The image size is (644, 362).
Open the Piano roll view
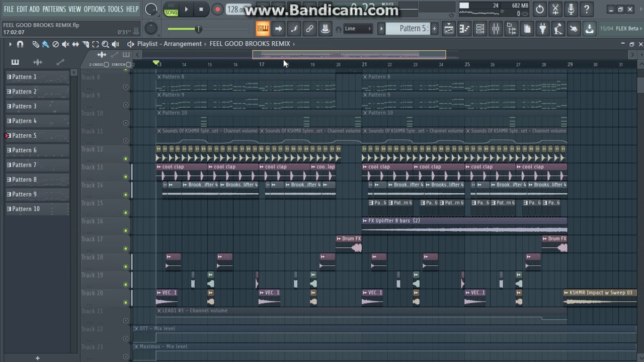point(464,29)
